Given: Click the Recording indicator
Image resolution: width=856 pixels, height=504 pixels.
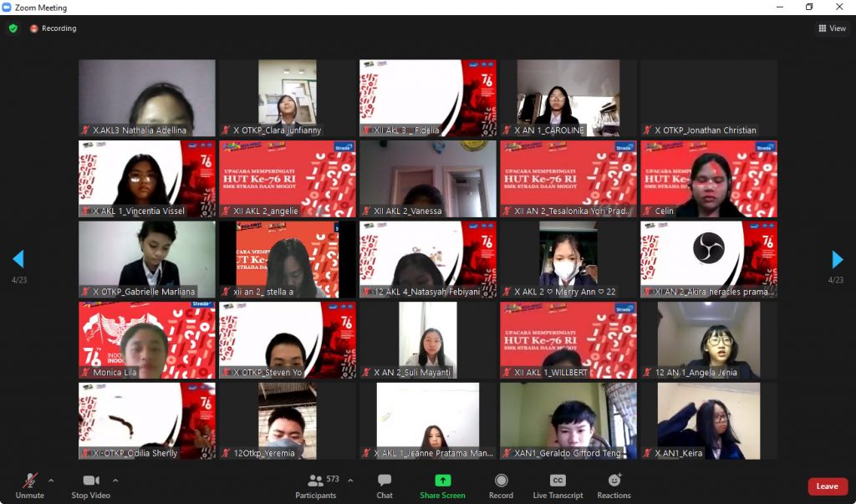Looking at the screenshot, I should pos(53,28).
